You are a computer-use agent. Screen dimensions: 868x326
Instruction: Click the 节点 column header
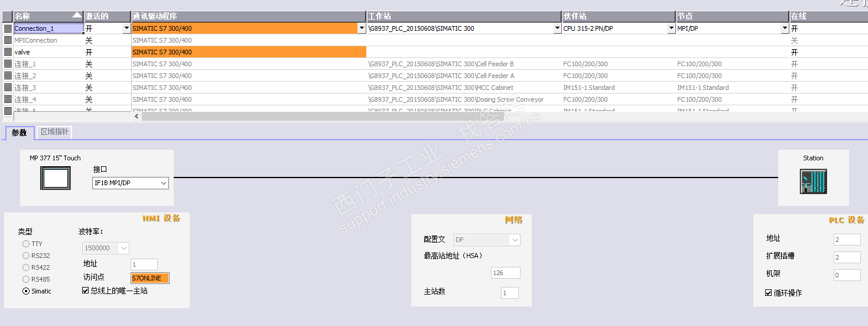pos(733,16)
